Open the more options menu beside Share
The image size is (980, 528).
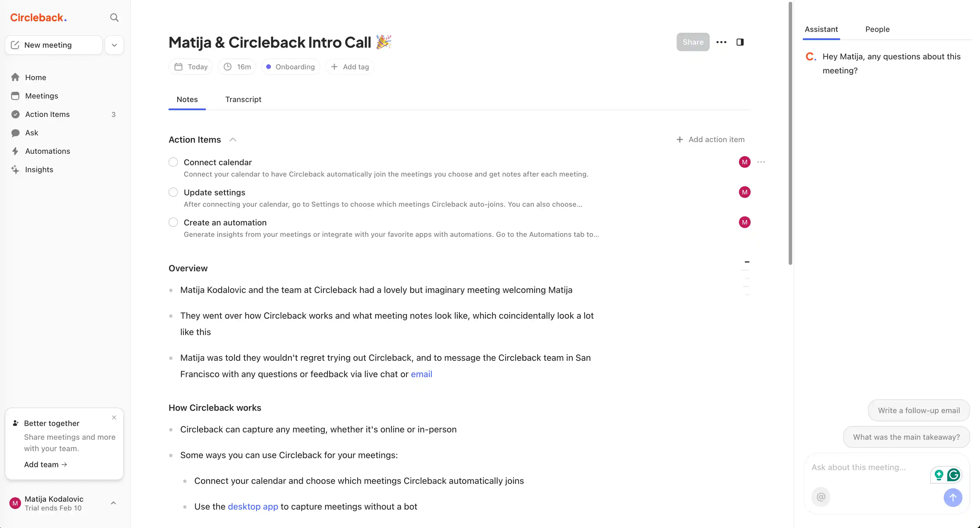[721, 42]
